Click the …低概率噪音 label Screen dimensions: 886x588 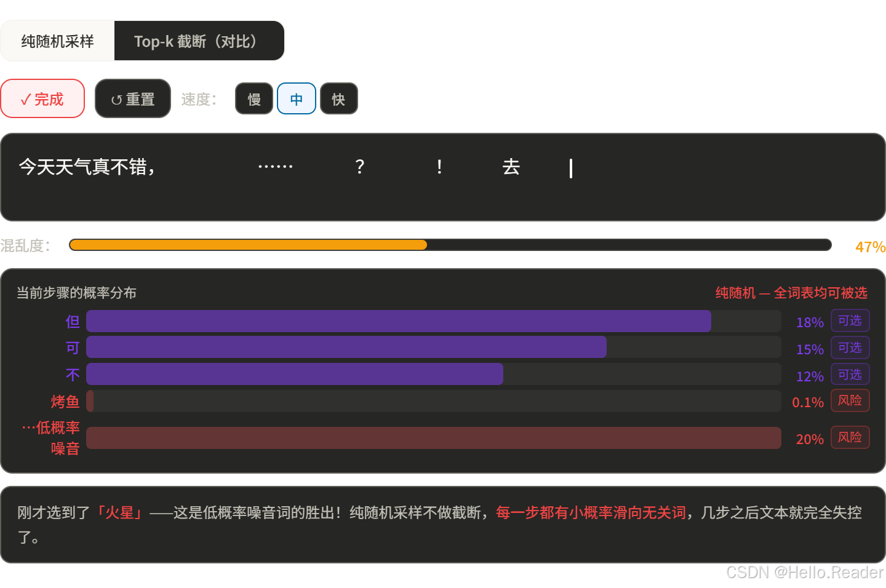[x=51, y=438]
